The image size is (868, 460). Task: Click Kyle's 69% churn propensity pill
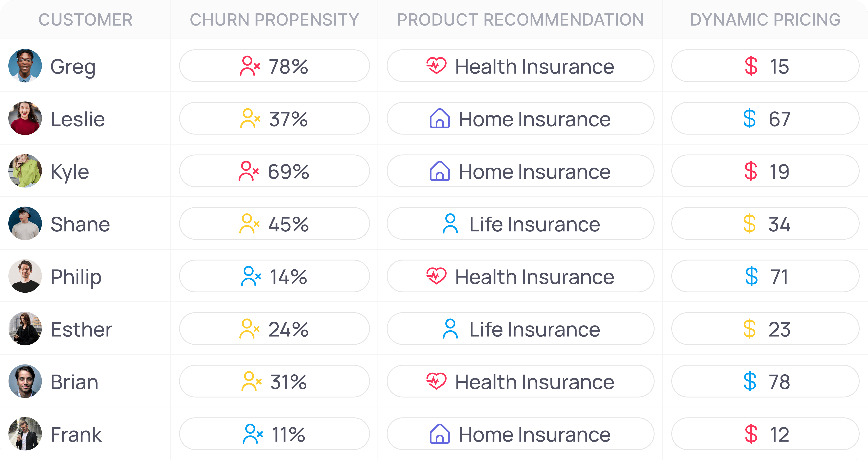[274, 171]
